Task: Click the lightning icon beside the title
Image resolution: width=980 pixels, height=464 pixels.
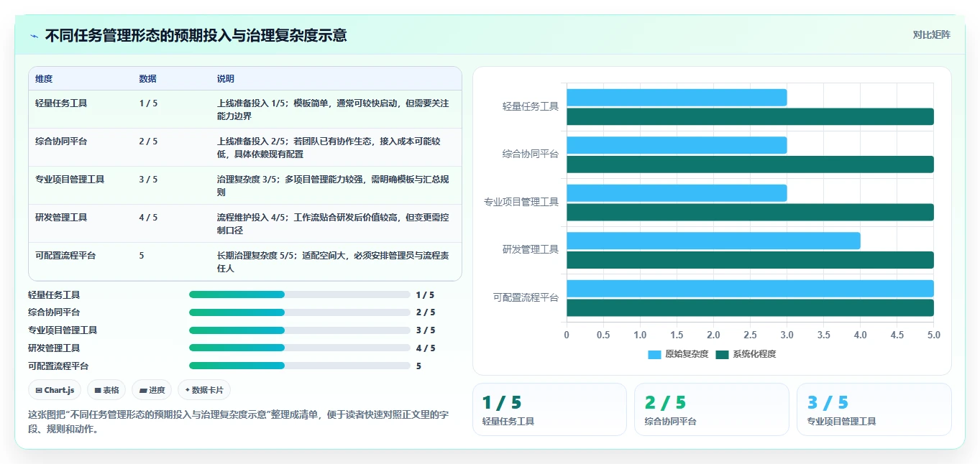Action: point(34,35)
